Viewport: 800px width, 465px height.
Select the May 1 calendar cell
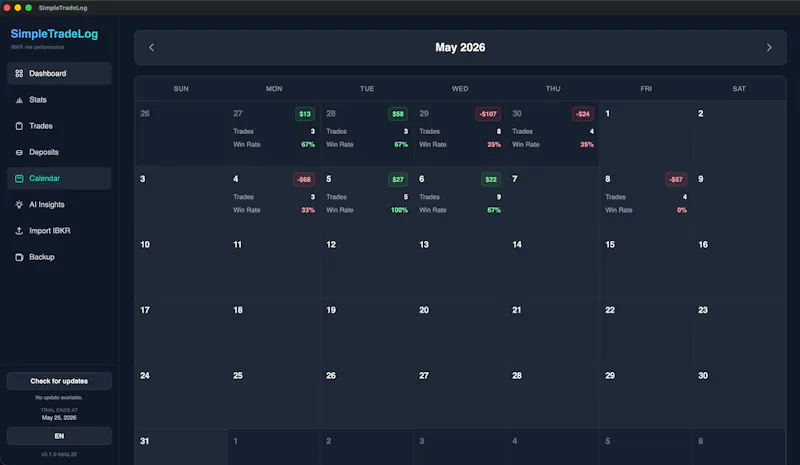click(646, 133)
